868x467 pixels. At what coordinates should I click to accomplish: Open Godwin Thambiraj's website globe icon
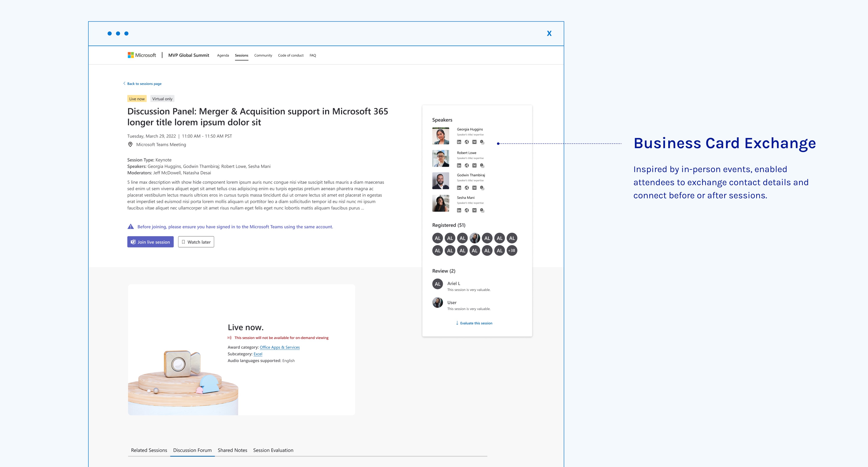point(467,188)
